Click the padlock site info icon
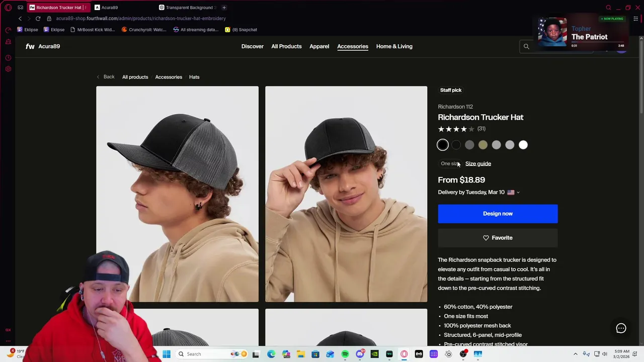The image size is (644, 362). pyautogui.click(x=49, y=19)
